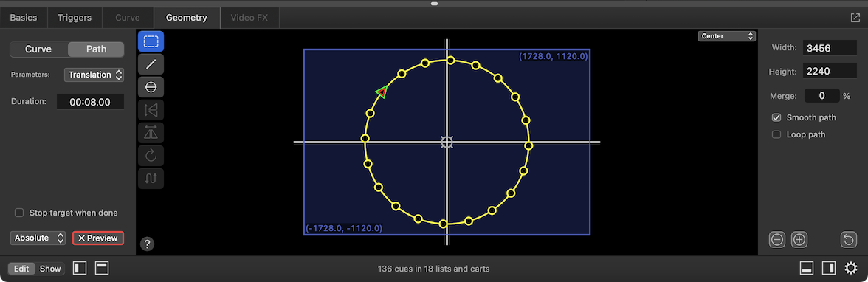Open the Absolute mode dropdown
The image size is (868, 282).
(38, 238)
